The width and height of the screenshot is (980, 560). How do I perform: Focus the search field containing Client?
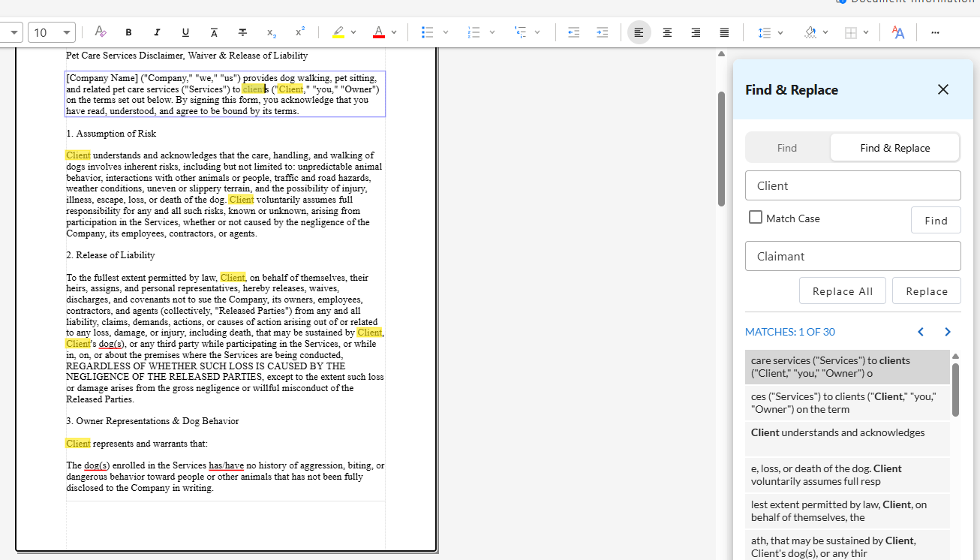(x=853, y=185)
